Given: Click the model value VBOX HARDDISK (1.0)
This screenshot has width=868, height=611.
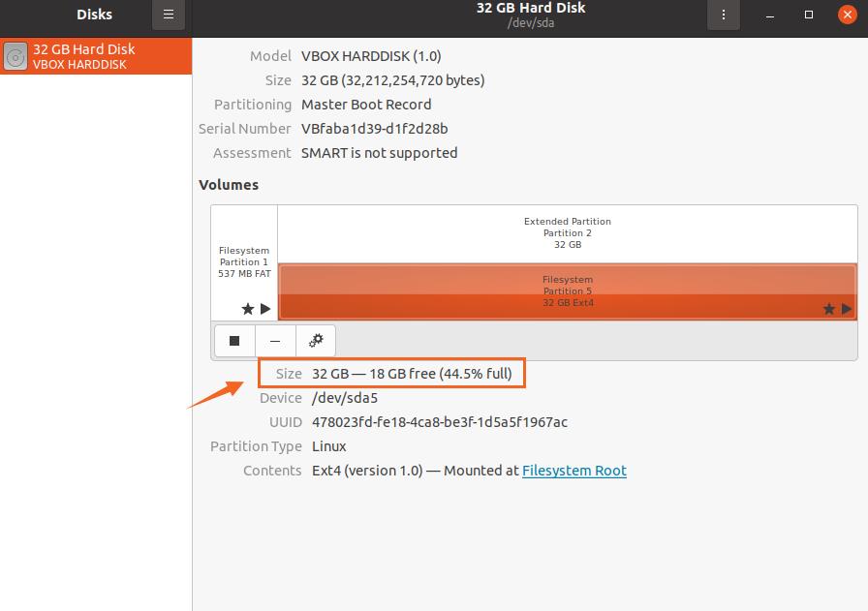Looking at the screenshot, I should [x=371, y=56].
